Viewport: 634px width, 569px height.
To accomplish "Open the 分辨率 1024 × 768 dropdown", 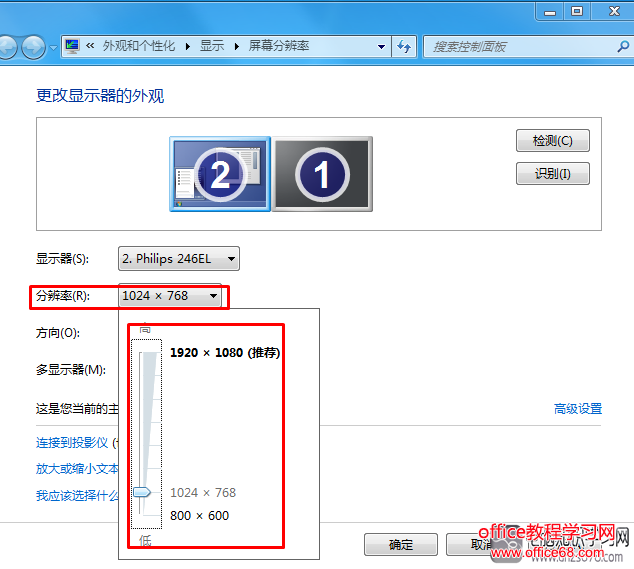I will (x=170, y=296).
